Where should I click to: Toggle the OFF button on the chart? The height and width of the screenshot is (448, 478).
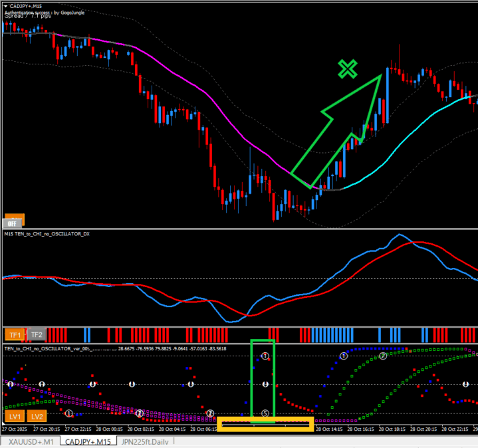(x=14, y=221)
